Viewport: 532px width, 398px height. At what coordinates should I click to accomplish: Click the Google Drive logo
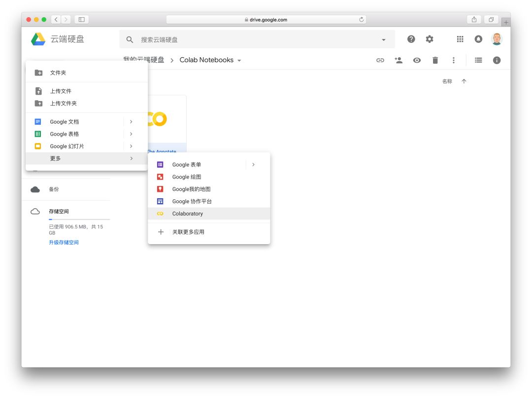click(x=38, y=39)
